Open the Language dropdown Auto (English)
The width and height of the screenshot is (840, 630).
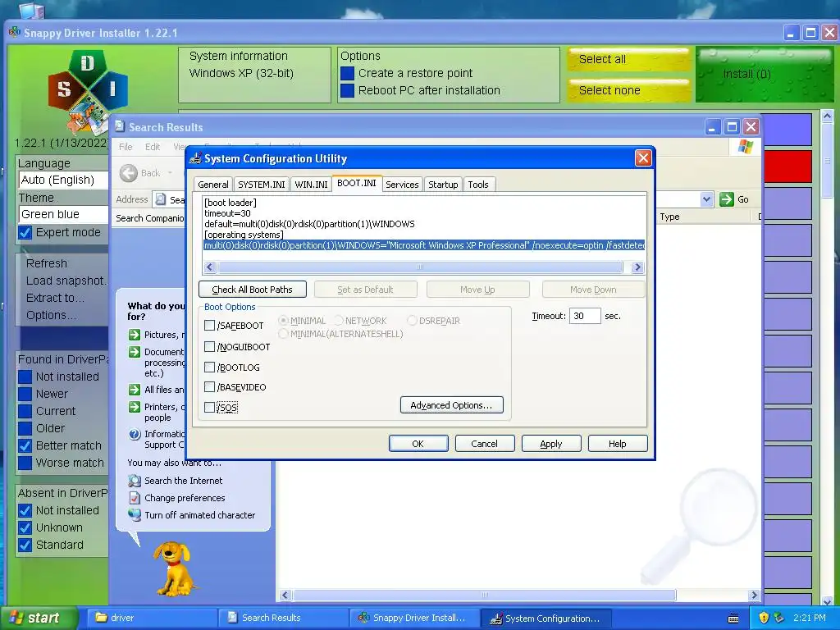(63, 180)
